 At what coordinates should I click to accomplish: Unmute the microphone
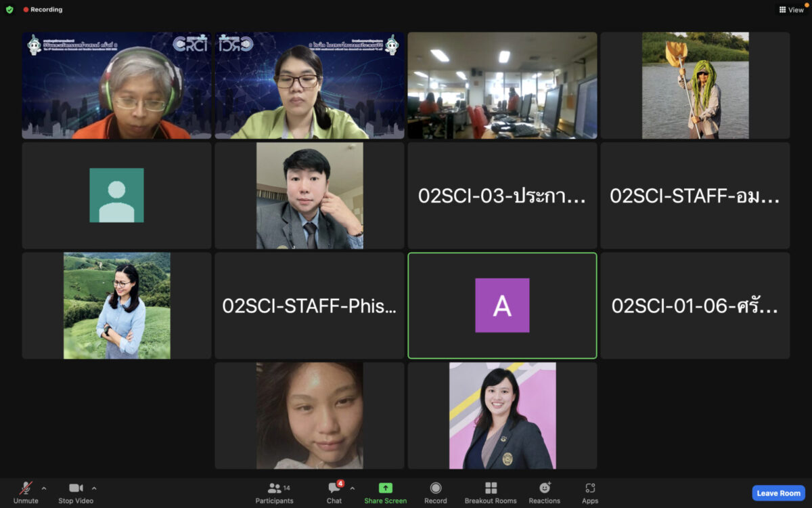tap(26, 492)
